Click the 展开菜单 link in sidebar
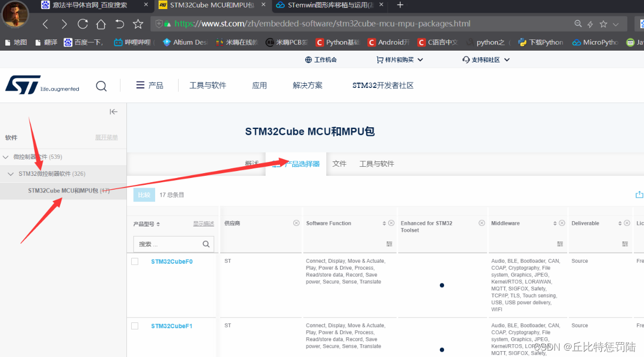Image resolution: width=644 pixels, height=357 pixels. point(107,137)
